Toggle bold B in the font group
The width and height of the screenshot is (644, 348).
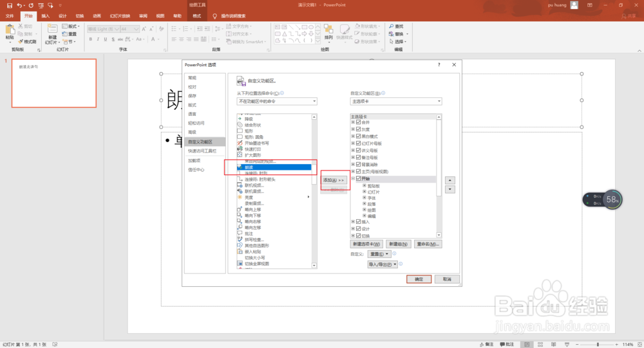click(x=90, y=39)
